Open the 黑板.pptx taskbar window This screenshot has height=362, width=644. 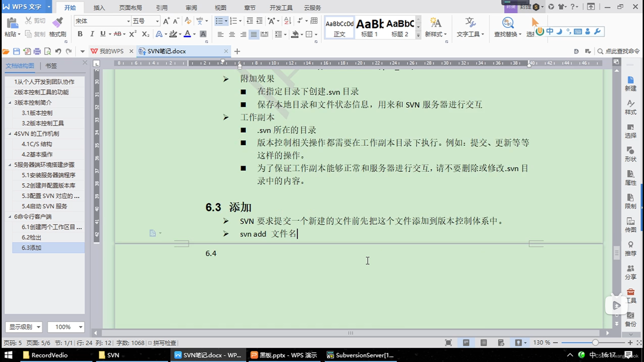(x=284, y=355)
